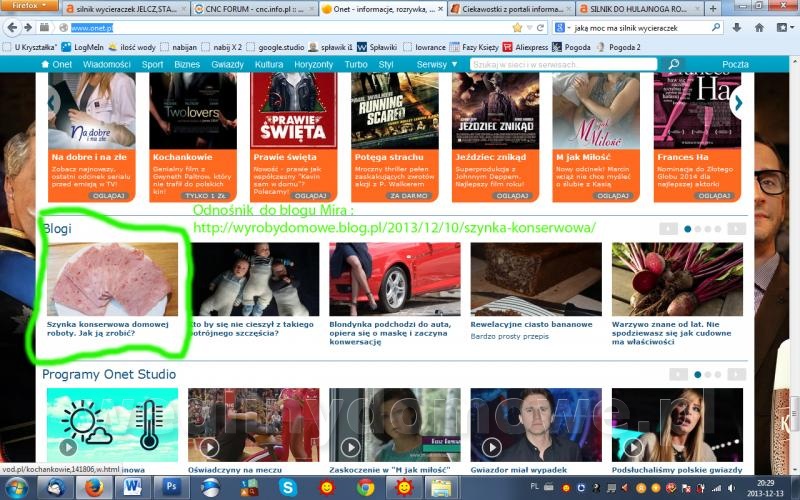
Task: Open Szynka konserwowa domowej roboty blog link
Action: coord(108,329)
